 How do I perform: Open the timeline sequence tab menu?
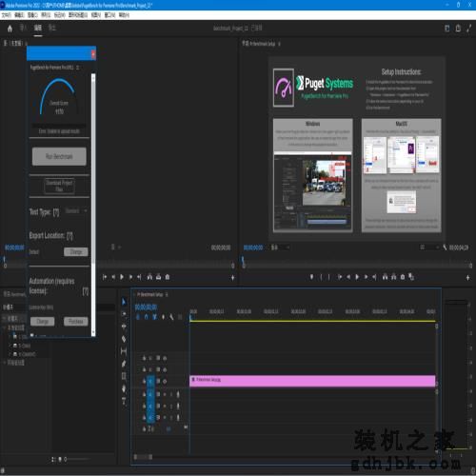[167, 295]
